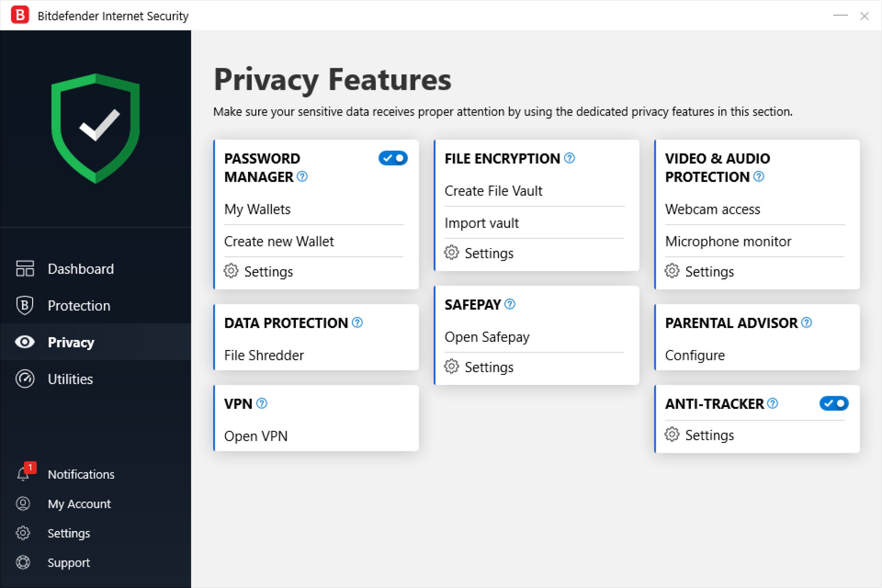Click the Utilities icon in sidebar

[x=26, y=378]
